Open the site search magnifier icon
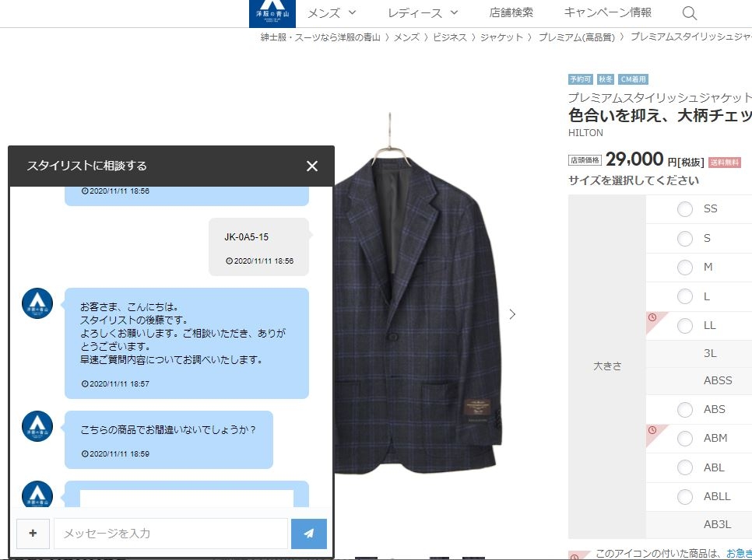Screen dimensions: 752x560 tap(689, 13)
